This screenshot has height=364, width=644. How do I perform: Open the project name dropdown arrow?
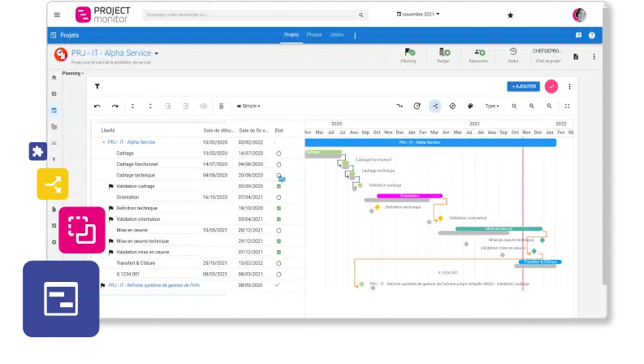point(157,54)
